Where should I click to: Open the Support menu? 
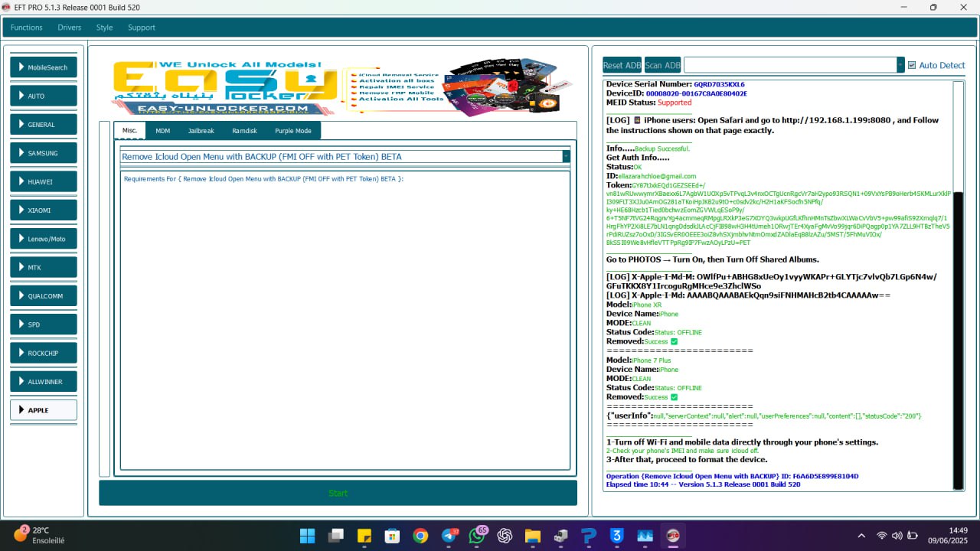142,28
